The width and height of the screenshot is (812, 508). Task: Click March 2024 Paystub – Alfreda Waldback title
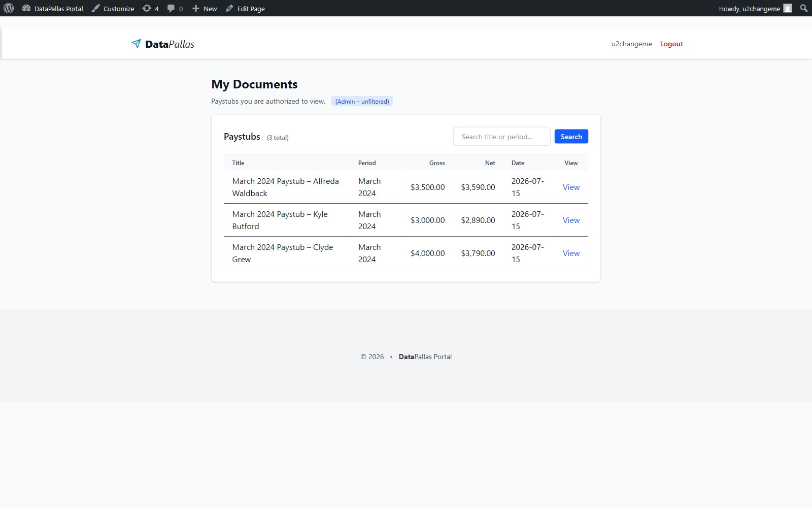click(286, 187)
